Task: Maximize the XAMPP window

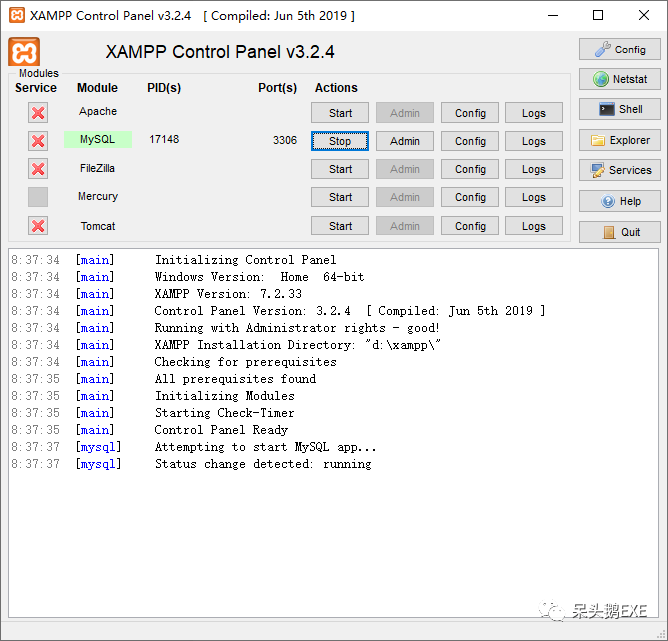Action: (x=598, y=15)
